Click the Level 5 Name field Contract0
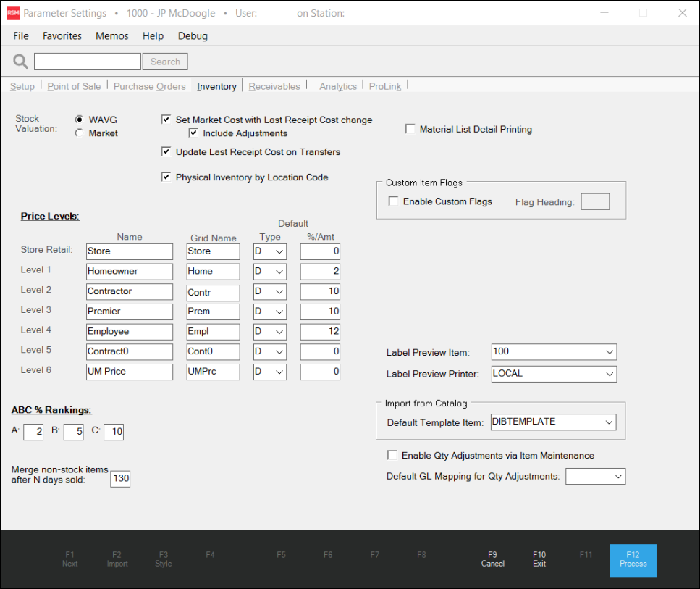The image size is (700, 589). pos(130,351)
